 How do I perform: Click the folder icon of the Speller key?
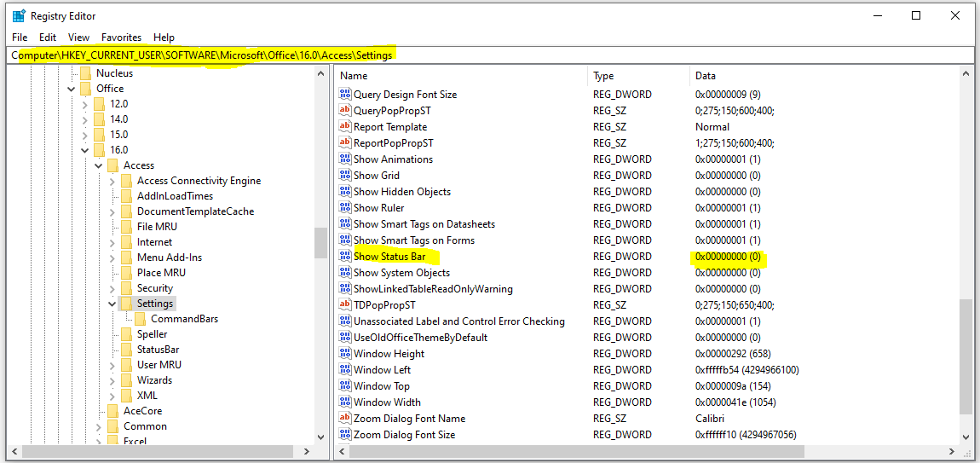click(126, 334)
